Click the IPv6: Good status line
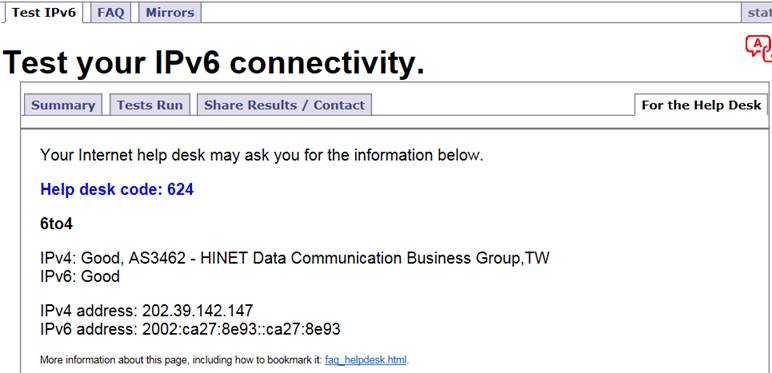 [80, 276]
